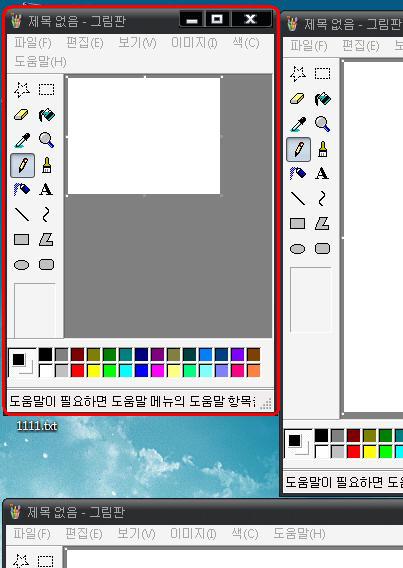The image size is (403, 568).
Task: Click the 1111.txt desktop file
Action: pyautogui.click(x=37, y=426)
